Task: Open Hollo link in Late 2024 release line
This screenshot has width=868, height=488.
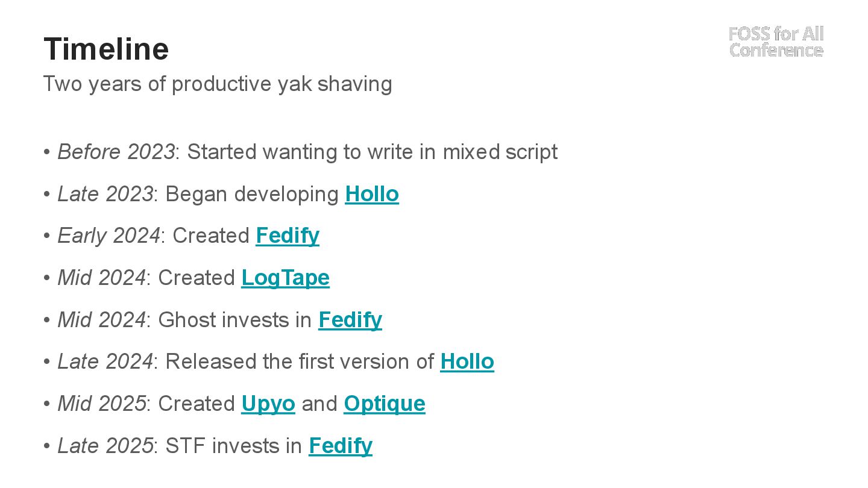Action: (467, 361)
